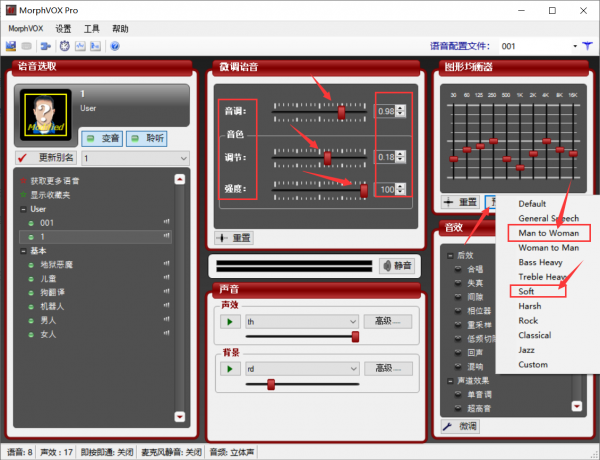Click the signal bars icon beside 001
The height and width of the screenshot is (460, 600).
pos(166,222)
